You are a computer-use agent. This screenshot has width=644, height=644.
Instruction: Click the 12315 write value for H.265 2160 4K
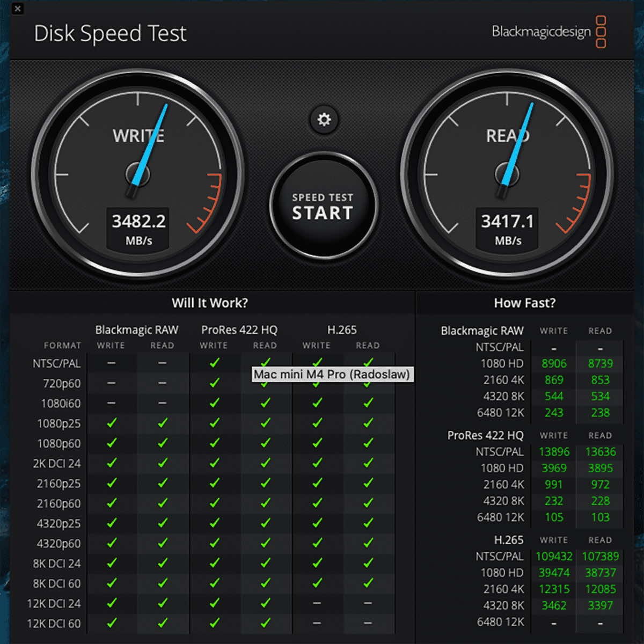tap(554, 589)
